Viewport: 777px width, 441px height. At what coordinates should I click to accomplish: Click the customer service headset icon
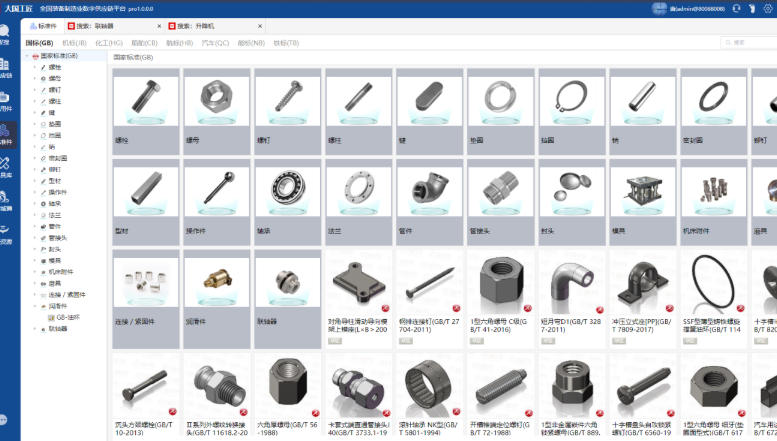tap(736, 8)
